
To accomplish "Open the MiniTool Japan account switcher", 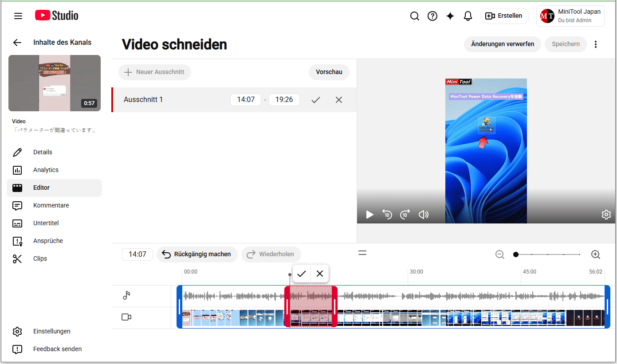I will click(570, 16).
